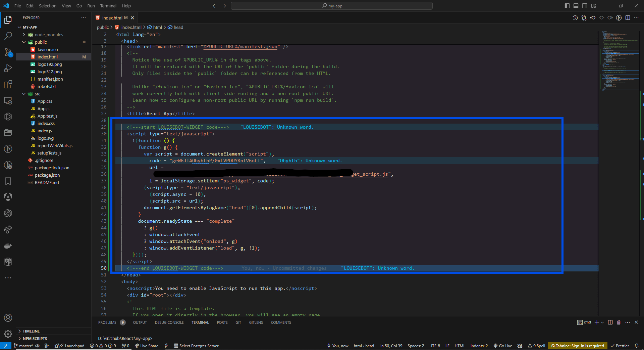
Task: Click Ln 50, Col 39 cursor position
Action: click(x=391, y=346)
